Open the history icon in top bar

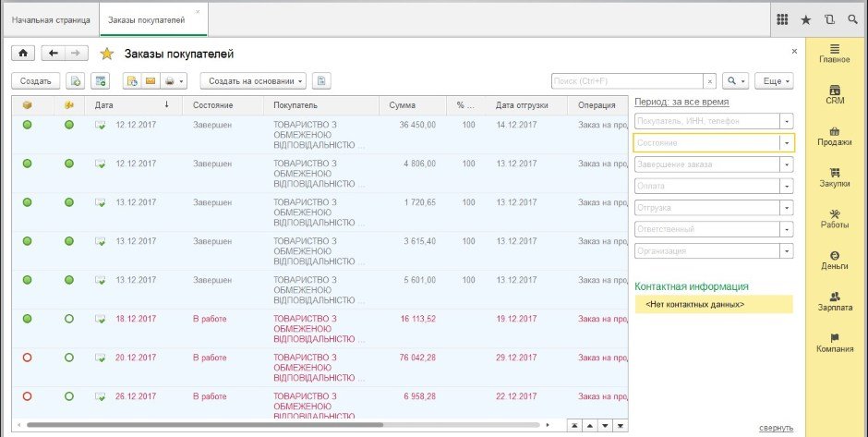point(829,19)
